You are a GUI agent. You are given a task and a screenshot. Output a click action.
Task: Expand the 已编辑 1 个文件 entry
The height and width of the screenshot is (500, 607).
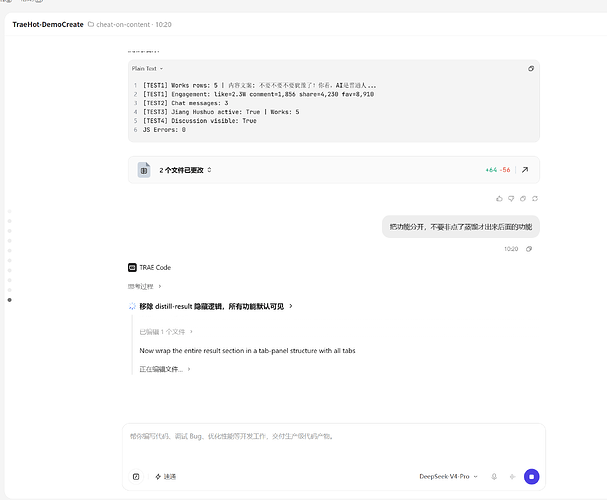point(166,332)
